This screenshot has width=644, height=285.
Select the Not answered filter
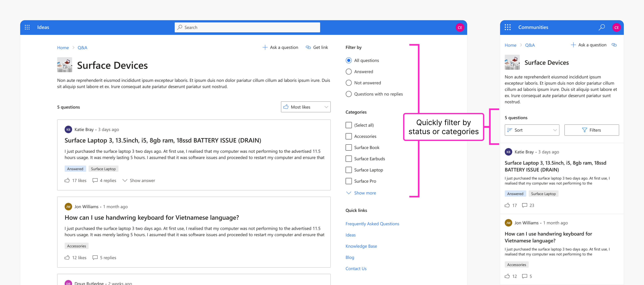pos(348,83)
